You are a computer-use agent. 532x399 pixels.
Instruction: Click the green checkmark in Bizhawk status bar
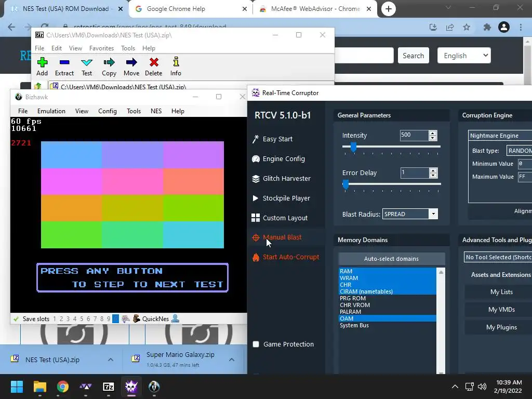16,319
